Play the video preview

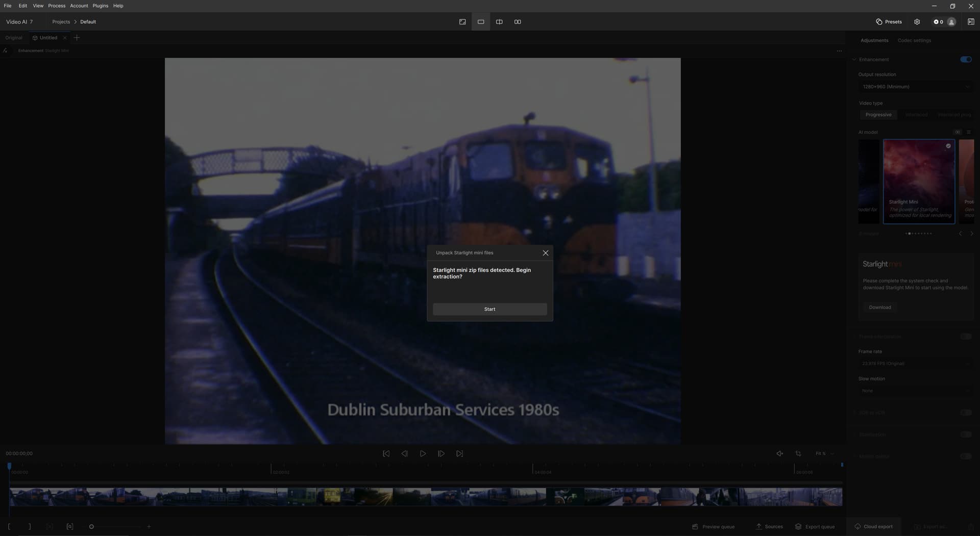[x=423, y=453]
